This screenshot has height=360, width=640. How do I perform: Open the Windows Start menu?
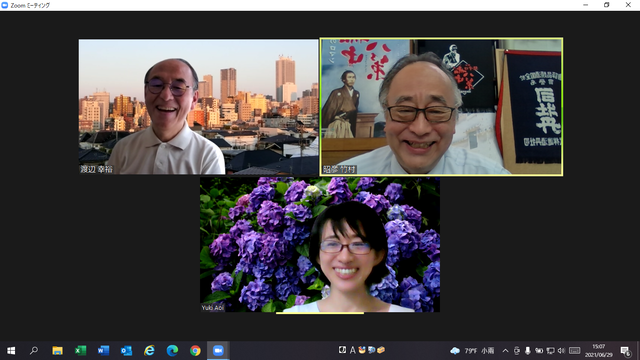click(x=11, y=351)
